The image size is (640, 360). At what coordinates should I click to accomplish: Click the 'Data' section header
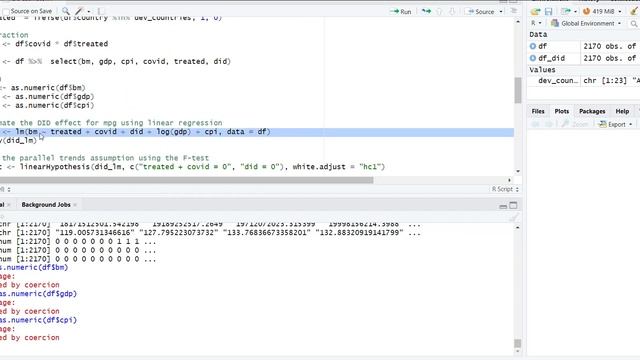(x=538, y=34)
